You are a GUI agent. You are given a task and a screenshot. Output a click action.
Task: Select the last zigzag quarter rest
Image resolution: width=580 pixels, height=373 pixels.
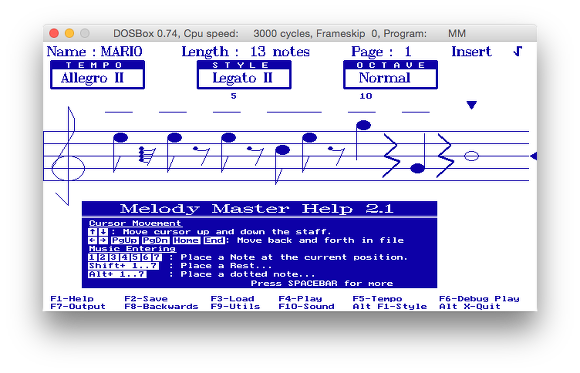tap(445, 155)
